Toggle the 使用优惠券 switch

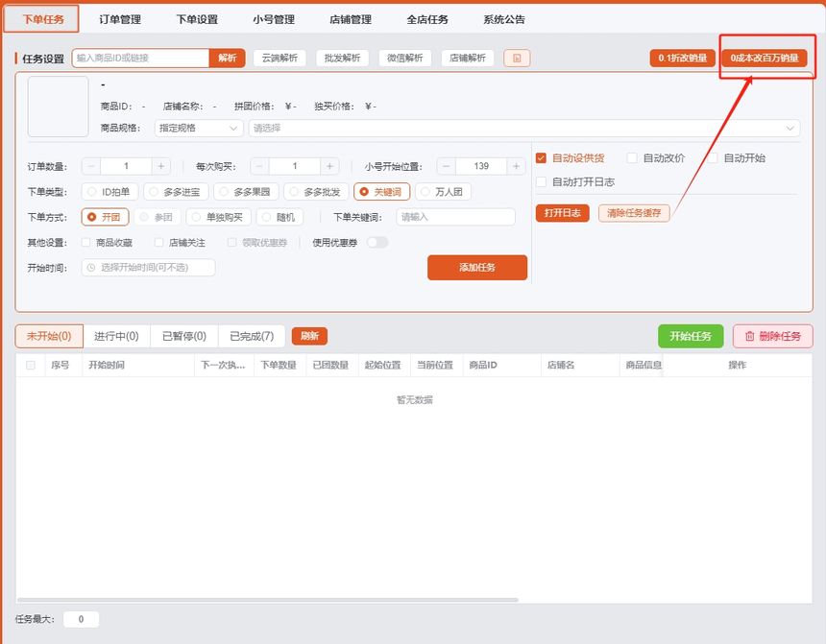tap(377, 242)
